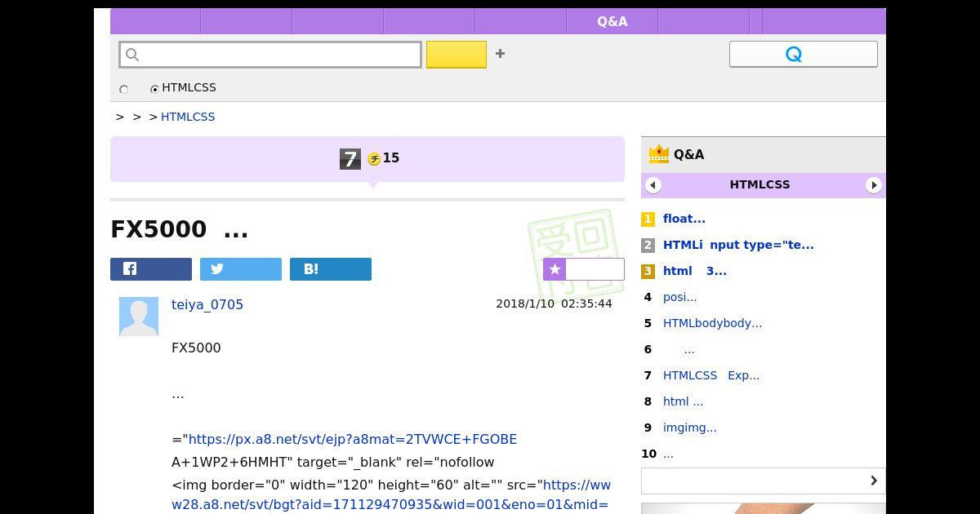This screenshot has height=514, width=980.
Task: Open ranking item 9 'imgimg...'
Action: [690, 428]
